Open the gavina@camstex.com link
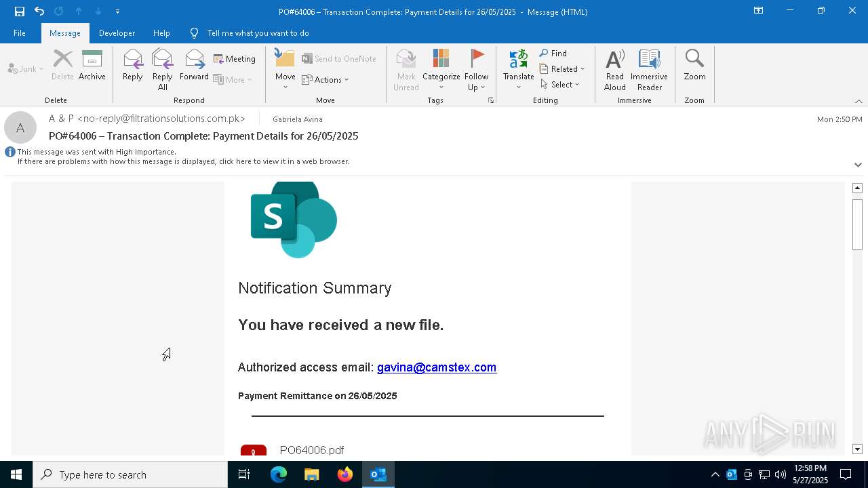Image resolution: width=868 pixels, height=488 pixels. click(437, 367)
